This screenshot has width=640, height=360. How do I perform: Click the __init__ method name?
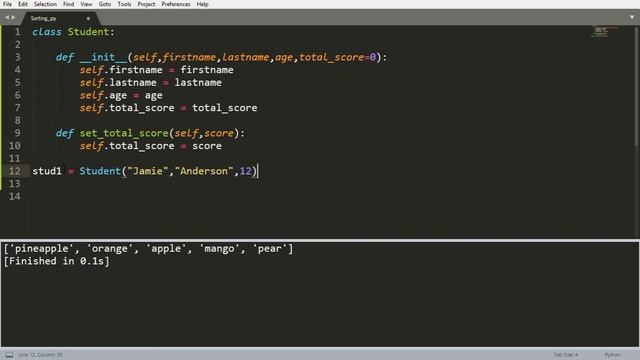103,57
